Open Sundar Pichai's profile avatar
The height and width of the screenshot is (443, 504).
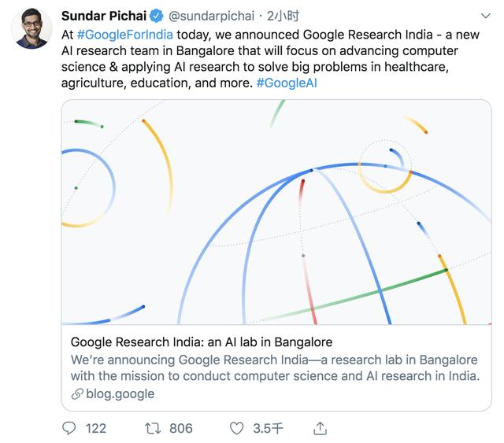click(x=31, y=28)
